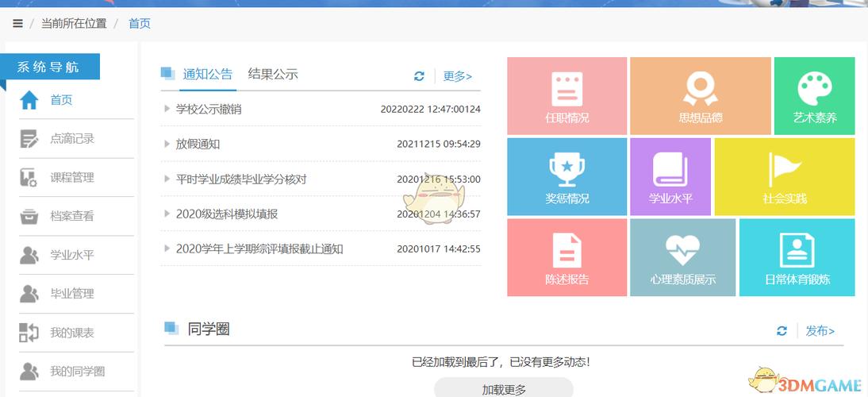Select 档案查看 in the sidebar menu
This screenshot has height=397, width=868.
click(72, 217)
